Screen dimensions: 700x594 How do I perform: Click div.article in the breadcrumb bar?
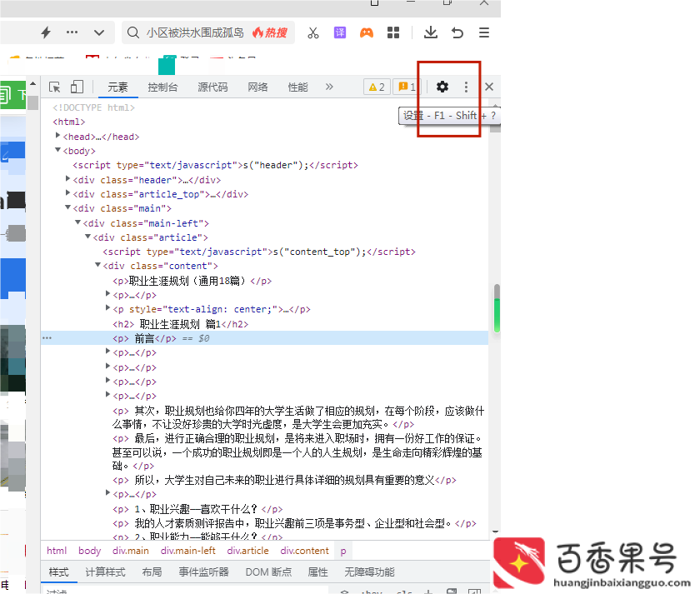pyautogui.click(x=247, y=551)
